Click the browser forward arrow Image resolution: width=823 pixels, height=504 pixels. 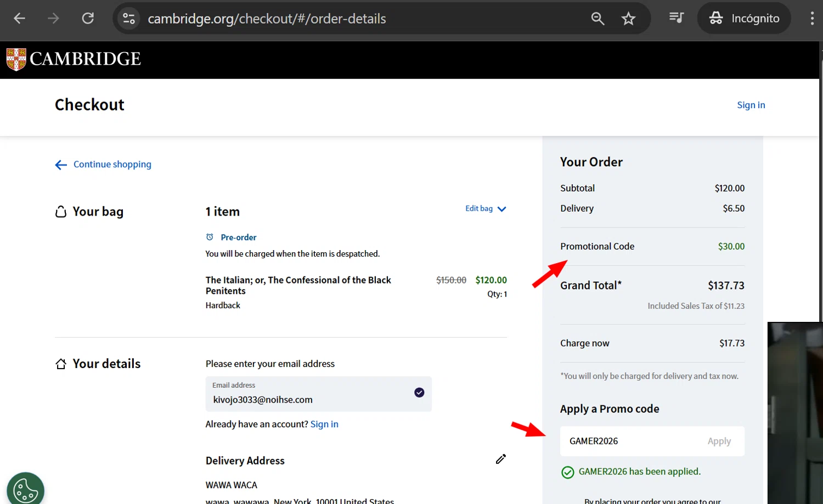tap(53, 19)
